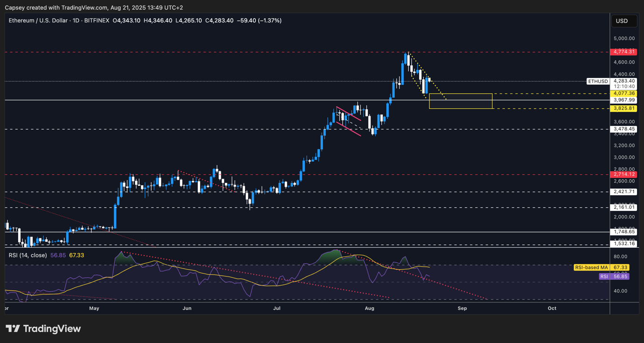Image resolution: width=644 pixels, height=343 pixels.
Task: Click May on the time axis
Action: (94, 308)
